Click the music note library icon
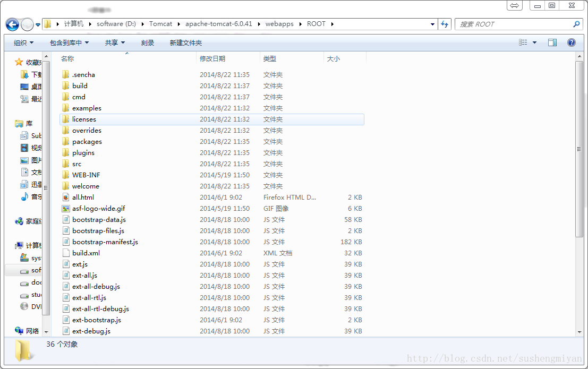The width and height of the screenshot is (588, 369). (24, 196)
